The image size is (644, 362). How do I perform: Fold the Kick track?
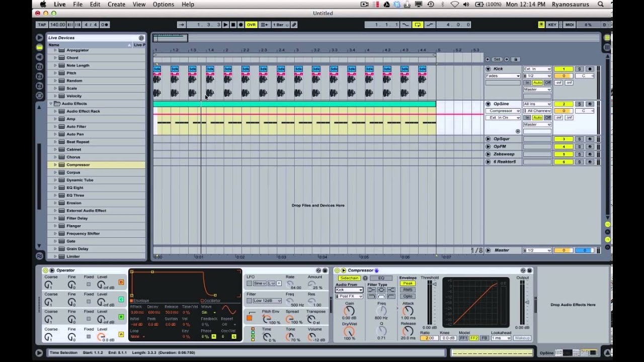488,69
